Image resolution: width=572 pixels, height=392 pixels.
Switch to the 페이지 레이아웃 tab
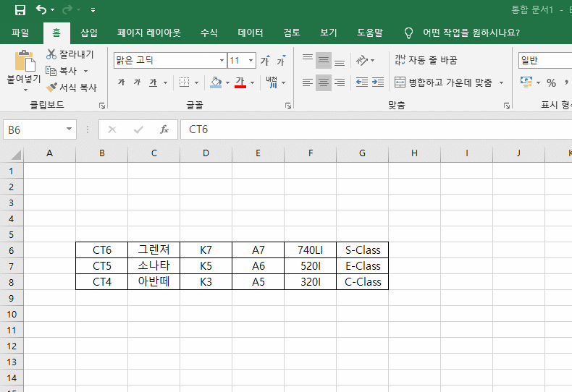[149, 33]
